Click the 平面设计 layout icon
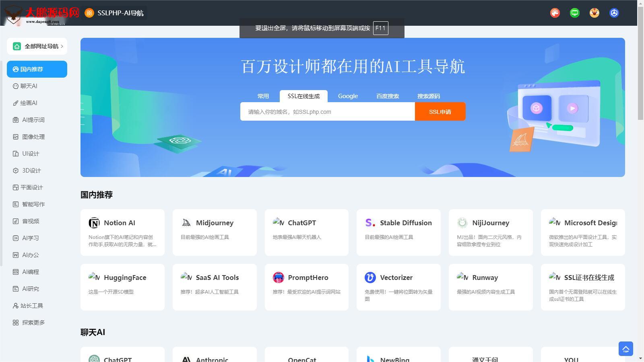The height and width of the screenshot is (362, 644). [x=16, y=187]
